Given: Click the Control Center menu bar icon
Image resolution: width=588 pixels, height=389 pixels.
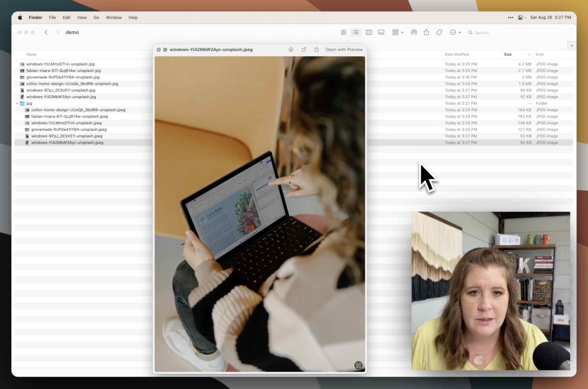Looking at the screenshot, I should (x=520, y=17).
